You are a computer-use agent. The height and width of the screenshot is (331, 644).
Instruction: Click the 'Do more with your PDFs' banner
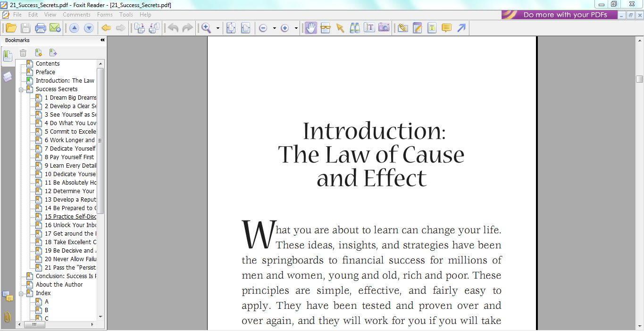click(560, 15)
